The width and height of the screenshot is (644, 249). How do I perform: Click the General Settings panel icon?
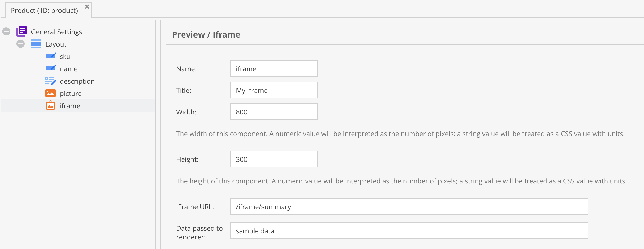pyautogui.click(x=22, y=31)
